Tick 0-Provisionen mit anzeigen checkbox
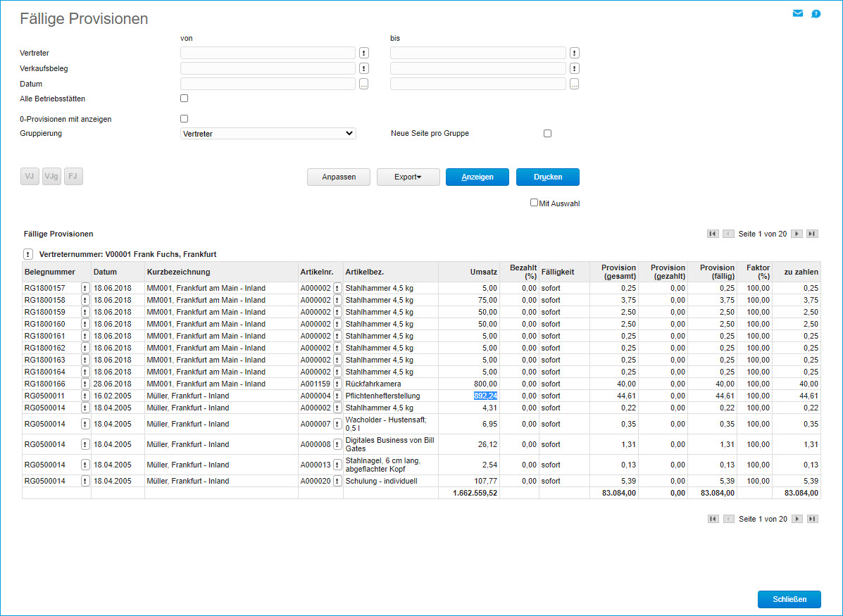This screenshot has width=843, height=616. [185, 119]
